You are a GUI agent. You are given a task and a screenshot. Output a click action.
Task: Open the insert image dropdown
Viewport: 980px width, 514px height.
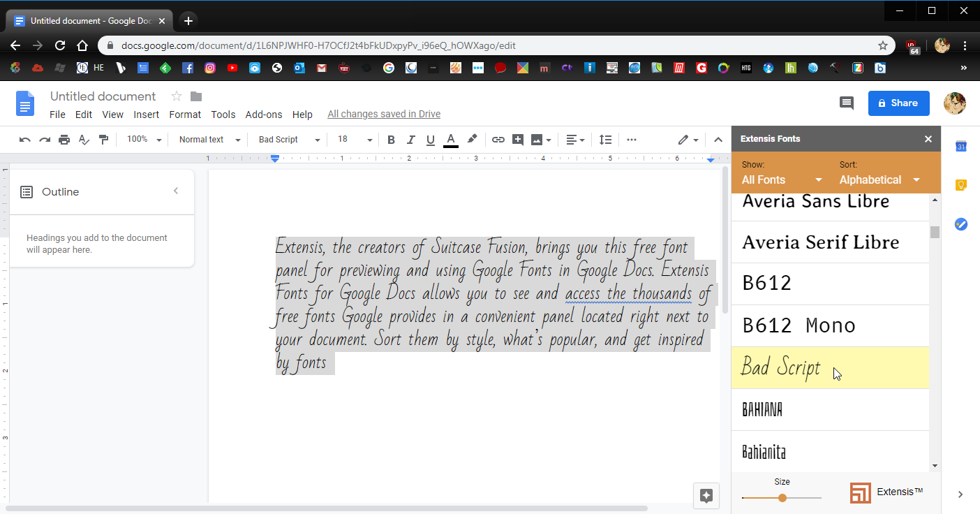coord(542,140)
